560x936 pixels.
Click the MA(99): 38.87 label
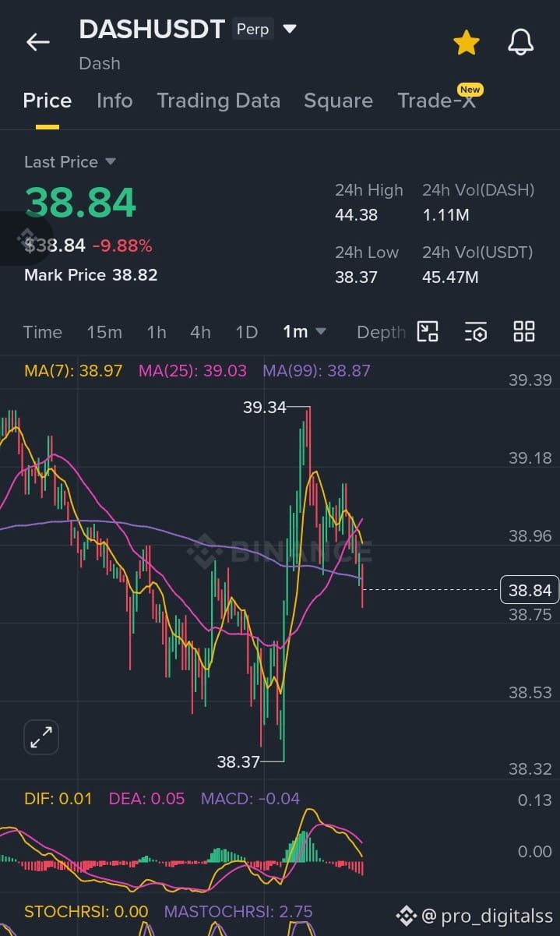316,371
